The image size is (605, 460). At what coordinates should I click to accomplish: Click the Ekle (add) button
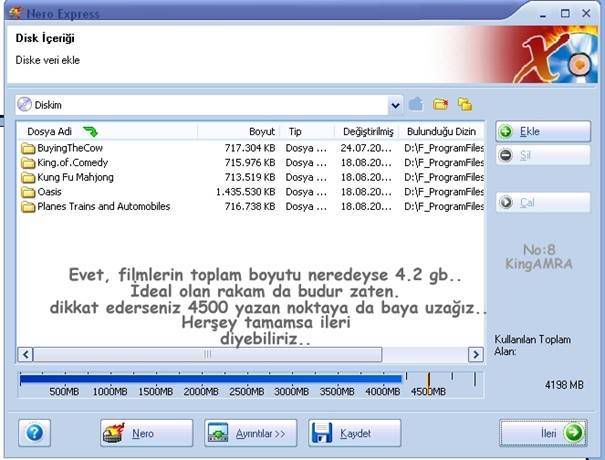click(x=543, y=132)
